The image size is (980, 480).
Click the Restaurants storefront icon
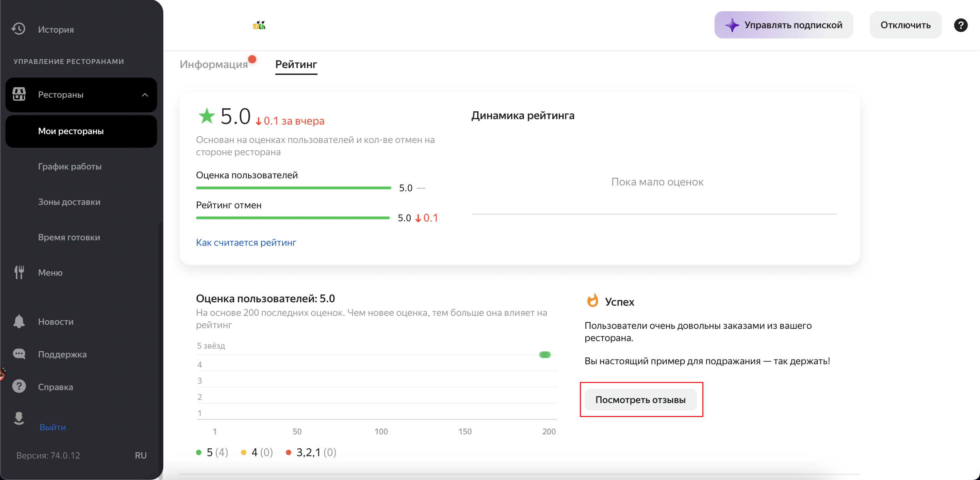tap(19, 94)
